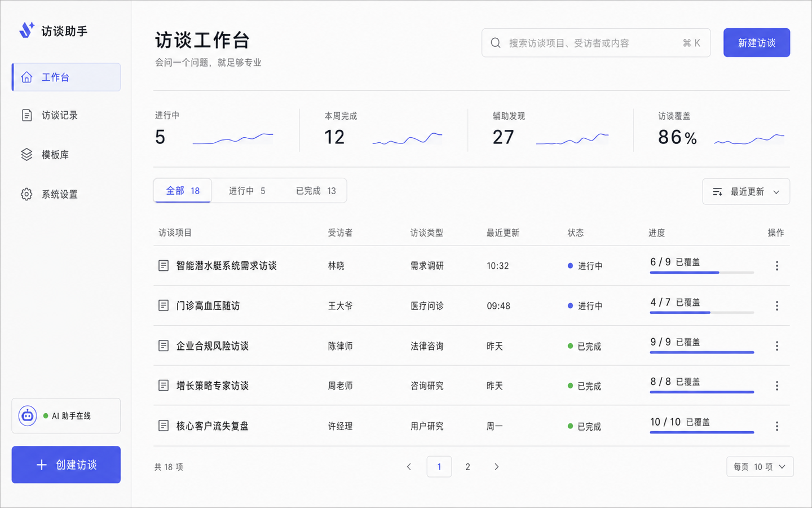Click the sort icon beside 最近更新
812x508 pixels.
717,192
